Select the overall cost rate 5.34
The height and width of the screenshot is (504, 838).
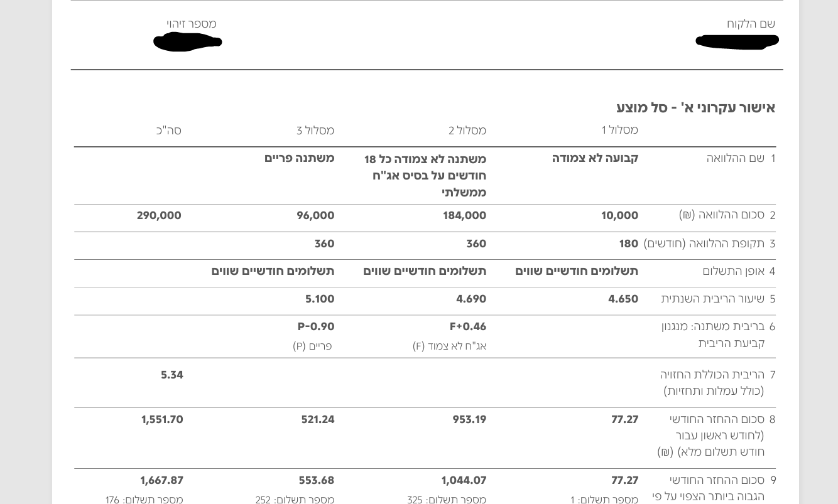click(171, 375)
